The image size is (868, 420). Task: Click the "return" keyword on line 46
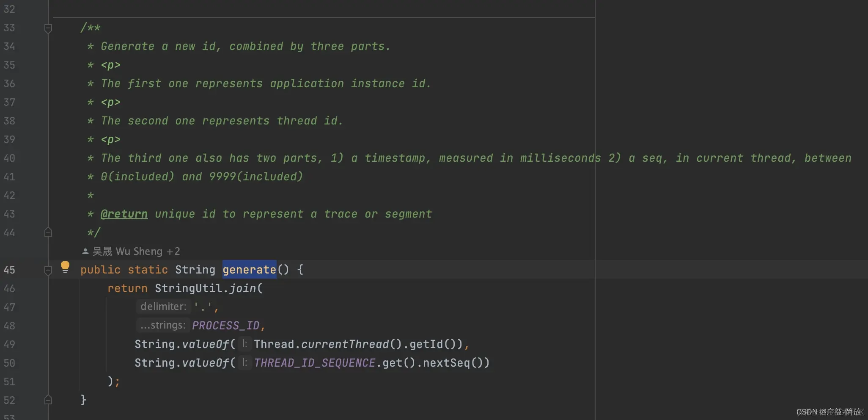click(128, 288)
